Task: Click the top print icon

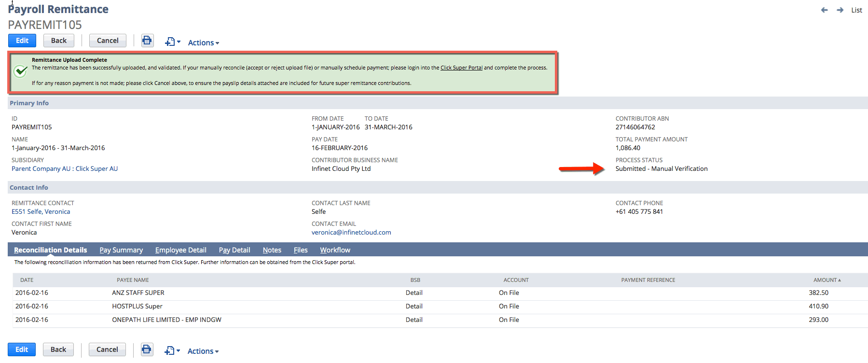Action: point(147,40)
